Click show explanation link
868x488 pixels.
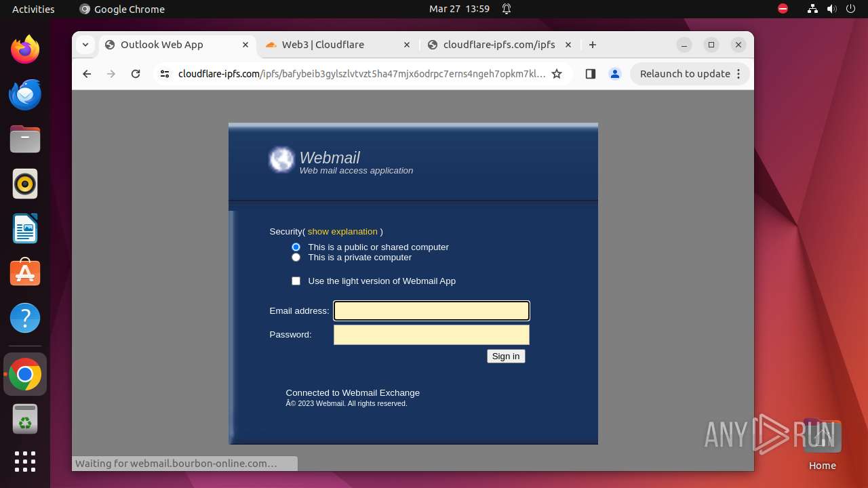(342, 231)
